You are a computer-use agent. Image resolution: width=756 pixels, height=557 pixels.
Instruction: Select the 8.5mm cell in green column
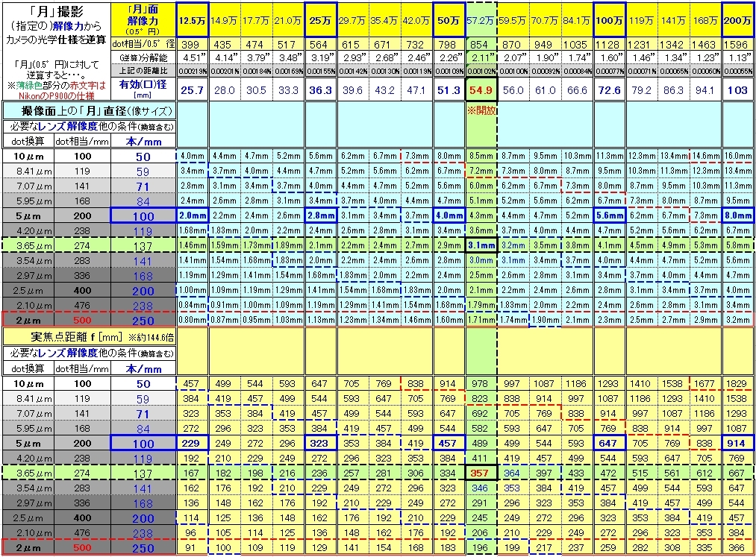(x=481, y=156)
